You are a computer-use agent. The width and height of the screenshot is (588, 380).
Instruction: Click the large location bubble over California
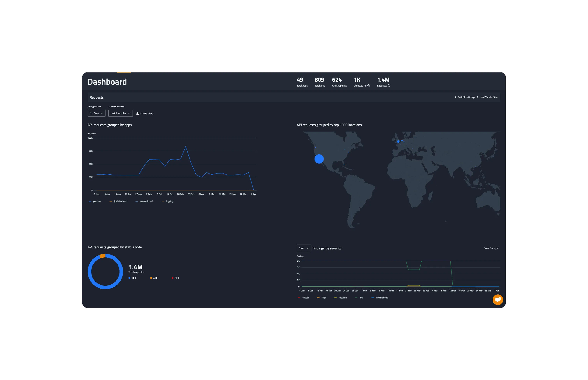coord(319,159)
